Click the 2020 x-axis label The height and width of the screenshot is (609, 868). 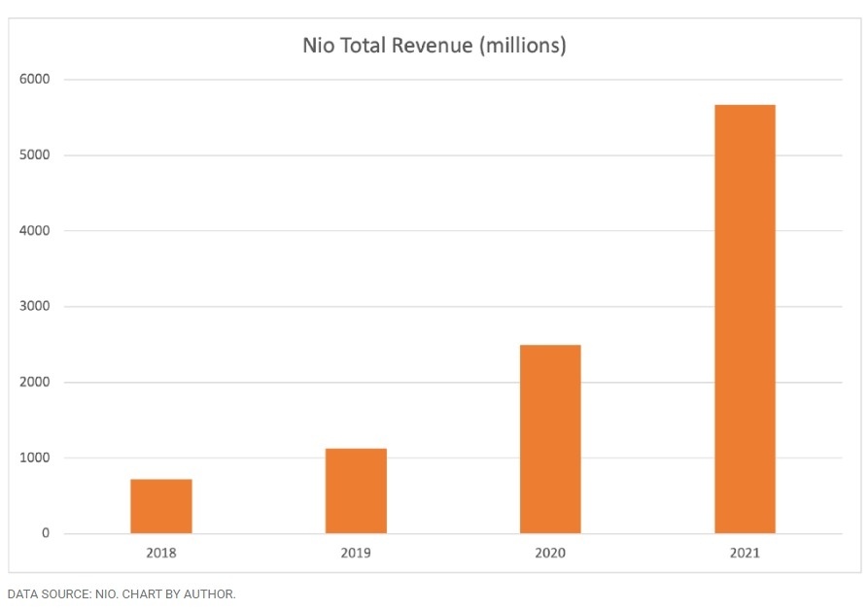point(550,553)
